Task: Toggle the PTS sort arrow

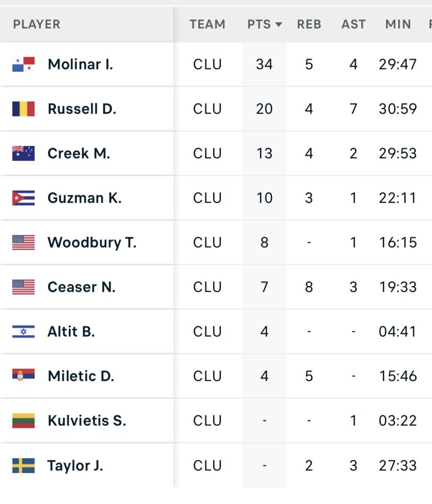Action: pos(278,25)
